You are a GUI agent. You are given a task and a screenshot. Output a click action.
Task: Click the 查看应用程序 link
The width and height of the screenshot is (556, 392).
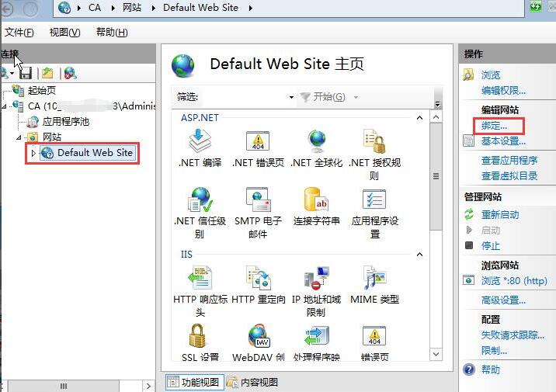coord(509,160)
